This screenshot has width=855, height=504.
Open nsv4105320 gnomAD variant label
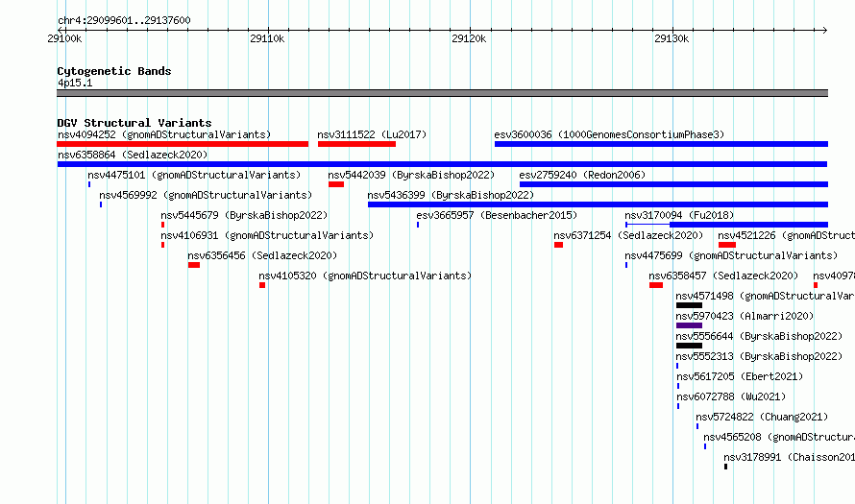point(365,276)
